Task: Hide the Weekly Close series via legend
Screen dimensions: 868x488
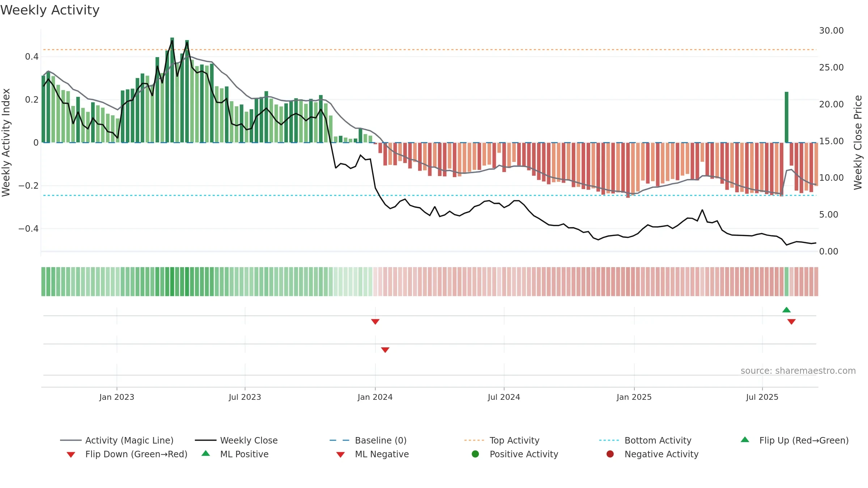Action: [236, 440]
